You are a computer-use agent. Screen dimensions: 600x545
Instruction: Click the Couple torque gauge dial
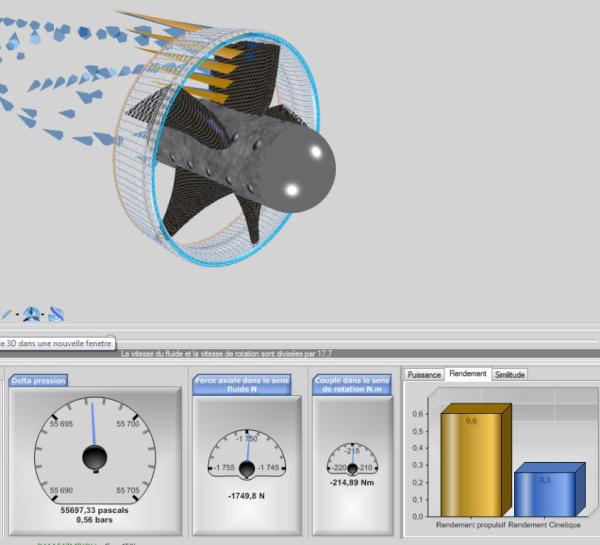[352, 460]
